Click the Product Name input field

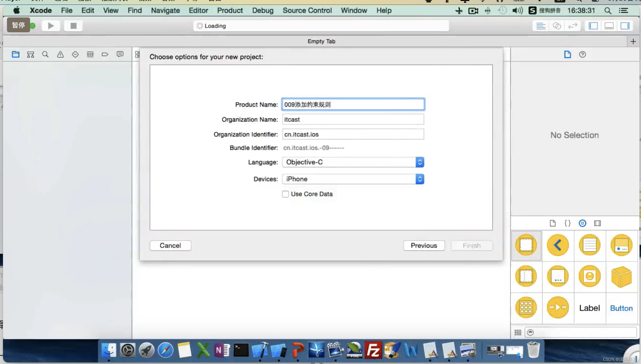353,104
